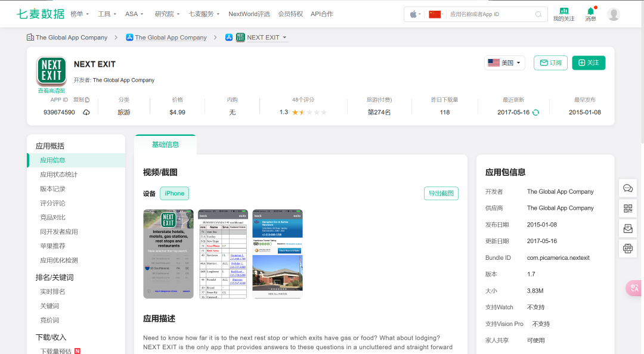Viewport: 644px width, 354px height.
Task: Expand the 七麦服务 menu
Action: [204, 14]
